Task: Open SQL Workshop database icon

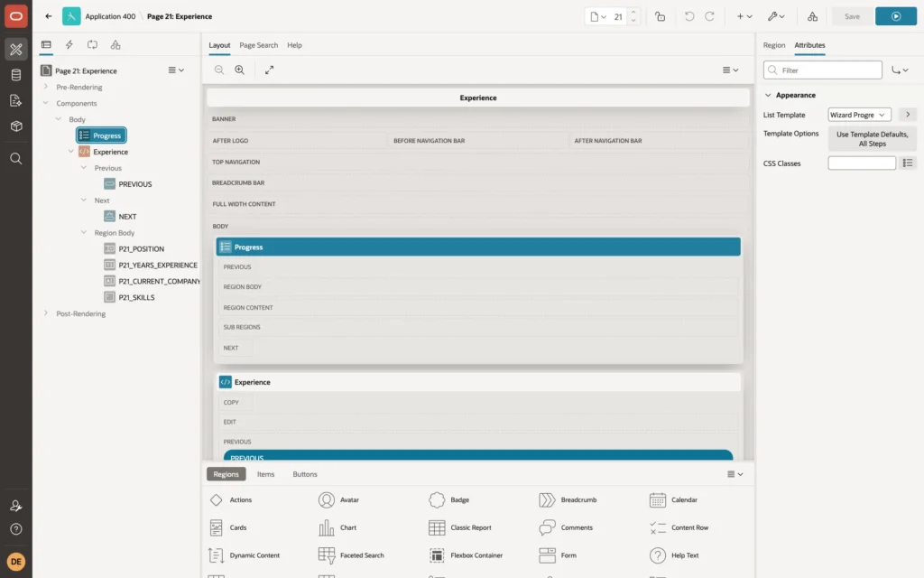Action: pos(16,75)
